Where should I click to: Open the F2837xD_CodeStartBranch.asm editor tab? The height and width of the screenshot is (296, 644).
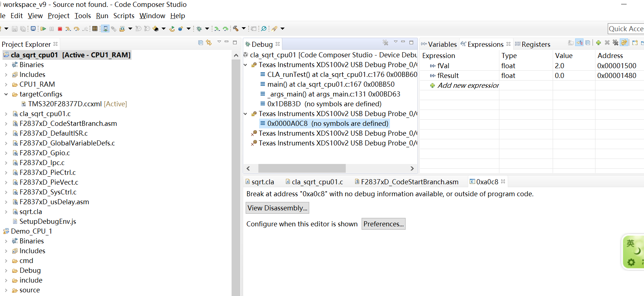click(407, 182)
